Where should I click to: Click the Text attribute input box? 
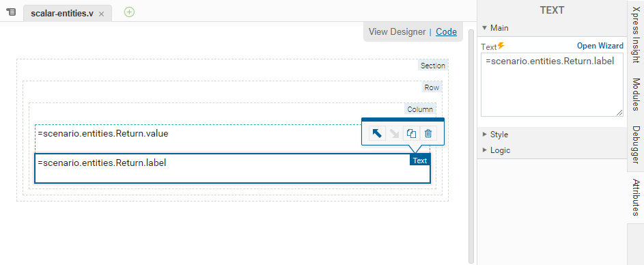coord(552,84)
